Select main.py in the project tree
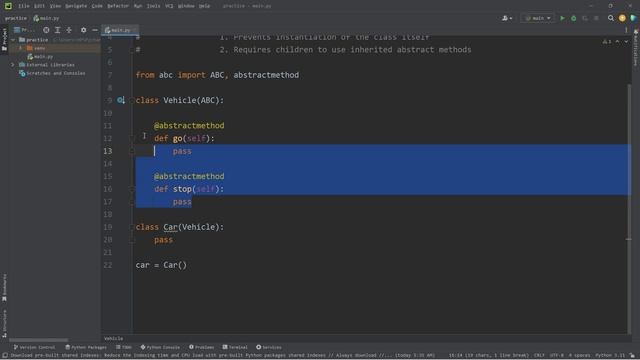 click(x=40, y=56)
